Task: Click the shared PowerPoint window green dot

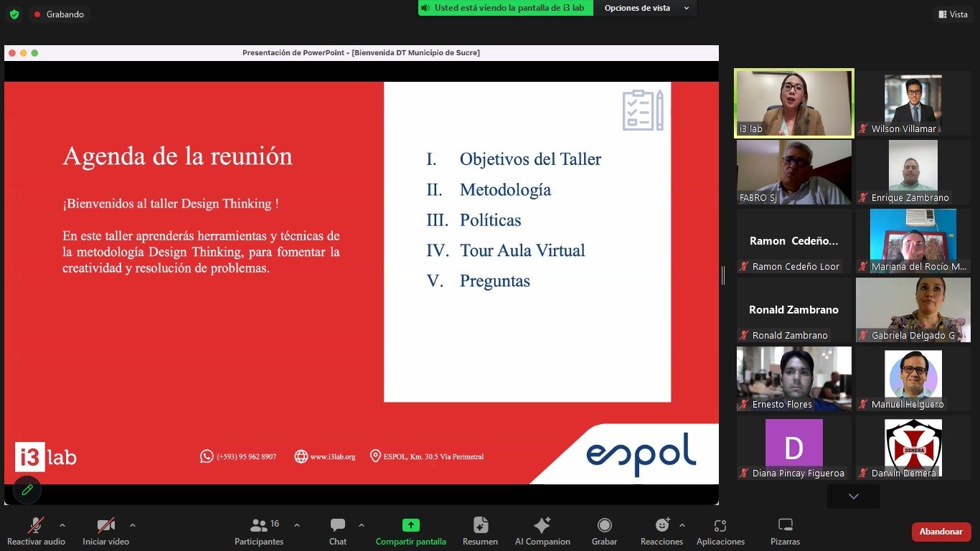Action: [34, 53]
